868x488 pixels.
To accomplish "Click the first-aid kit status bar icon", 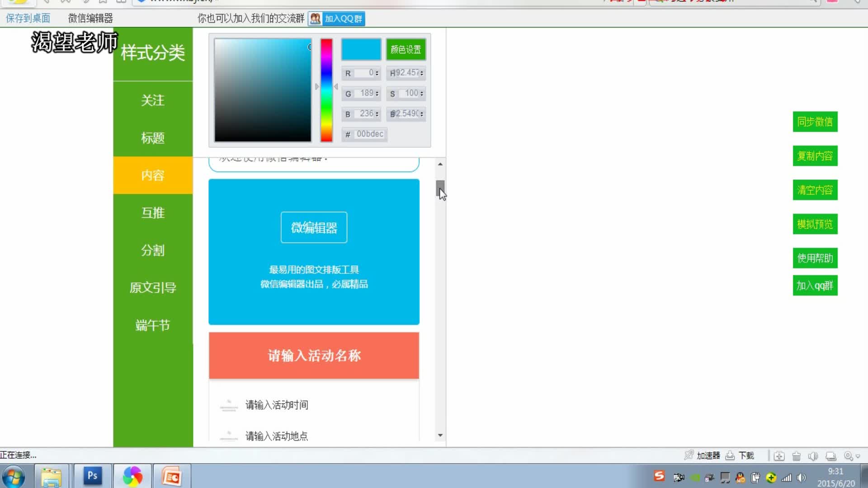I will point(779,456).
